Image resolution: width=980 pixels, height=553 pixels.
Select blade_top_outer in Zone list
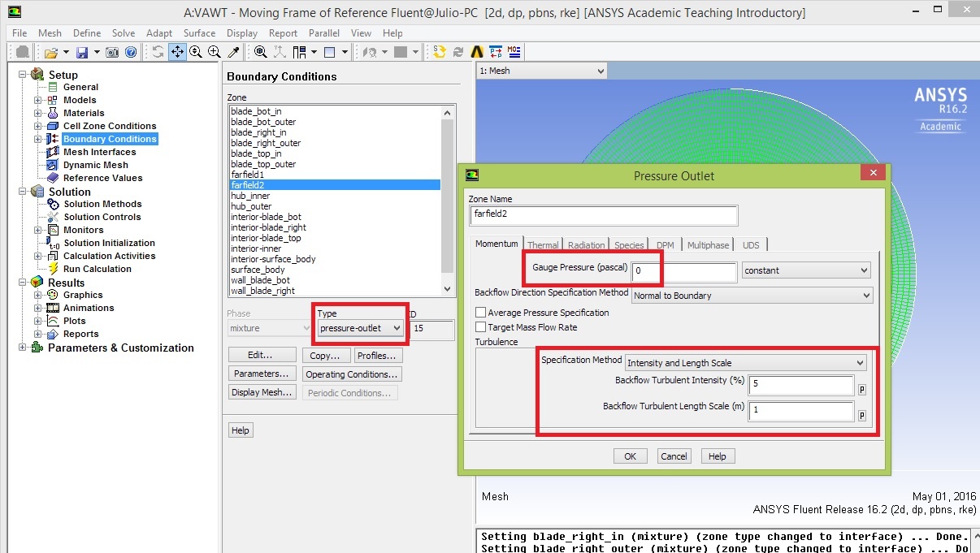pos(335,164)
